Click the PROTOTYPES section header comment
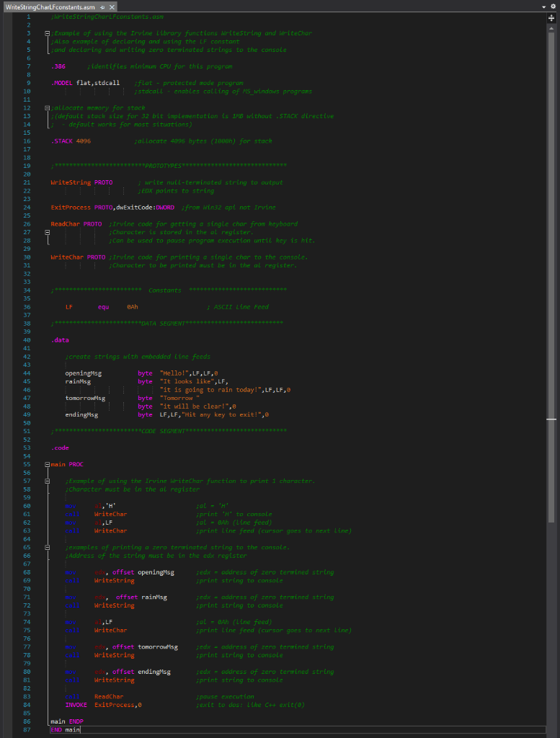The image size is (560, 738). tap(169, 166)
